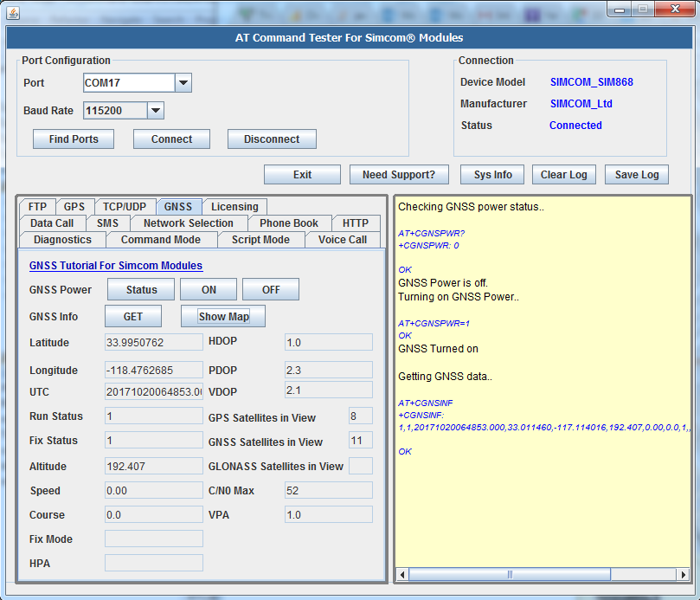Open the Diagnostics tab
The height and width of the screenshot is (600, 700).
point(62,240)
